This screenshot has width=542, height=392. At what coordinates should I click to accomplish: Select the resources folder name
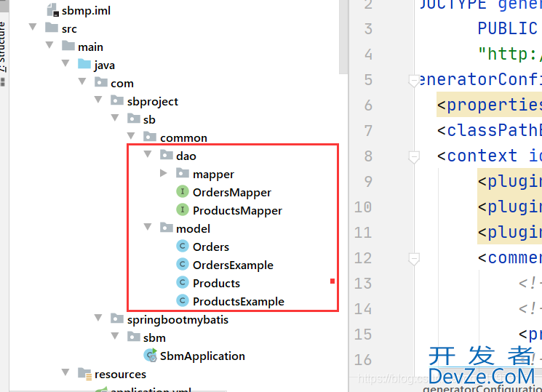[x=120, y=375]
